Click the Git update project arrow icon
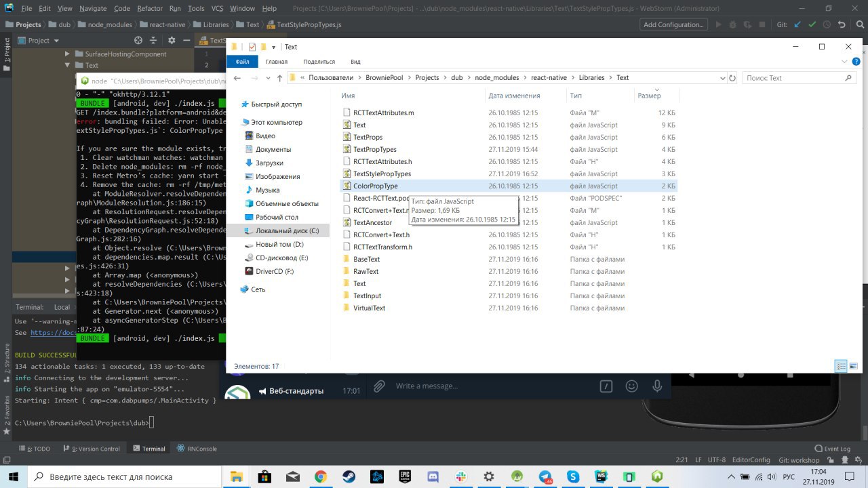The height and width of the screenshot is (488, 868). [x=797, y=24]
